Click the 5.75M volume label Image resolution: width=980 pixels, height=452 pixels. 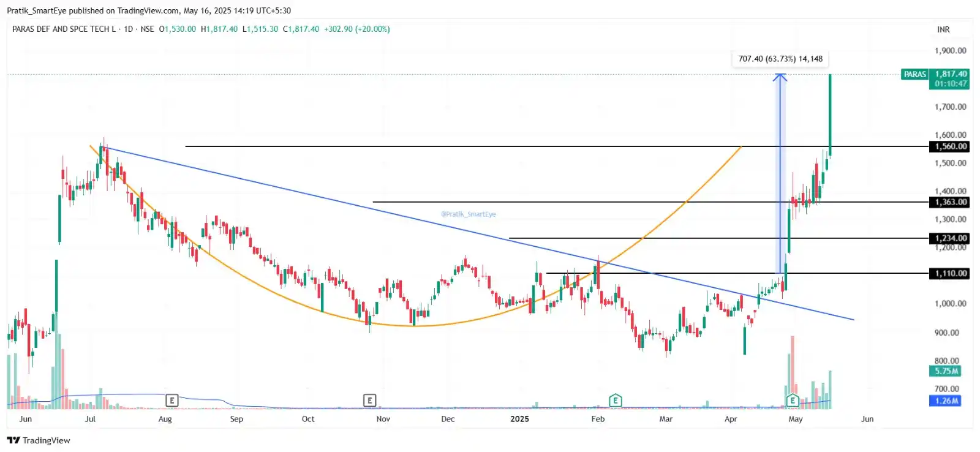(946, 371)
